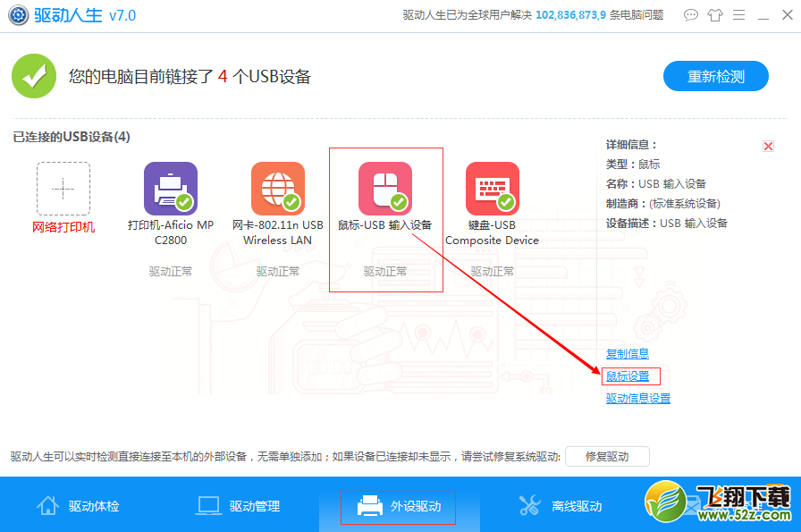
Task: Open the skin (shirt) icon
Action: pos(715,15)
